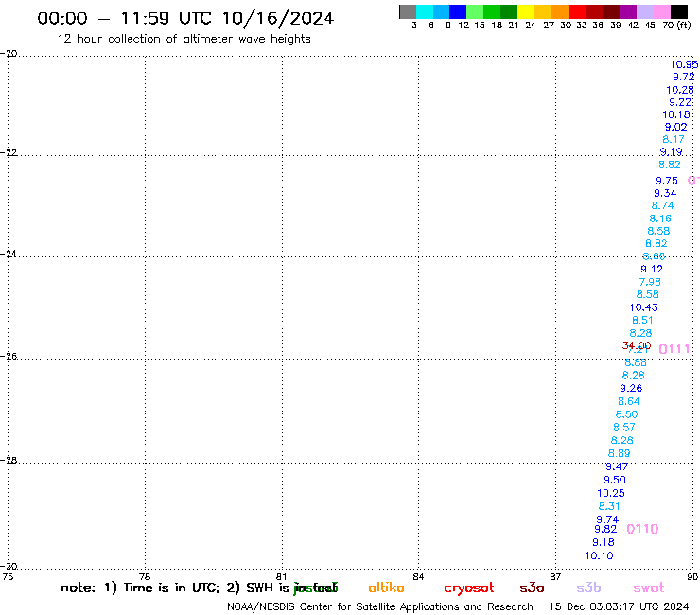Click the wave height value 10.43
The width and height of the screenshot is (700, 615).
[644, 307]
